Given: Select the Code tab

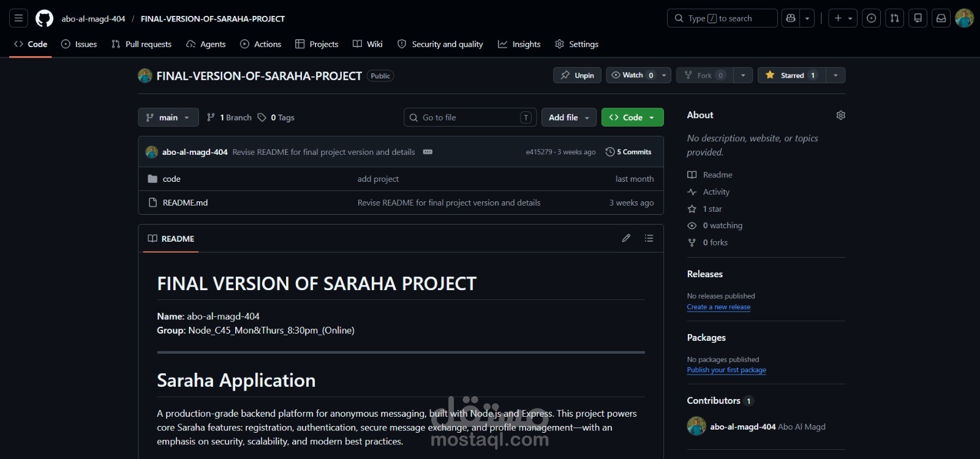Looking at the screenshot, I should pyautogui.click(x=31, y=44).
